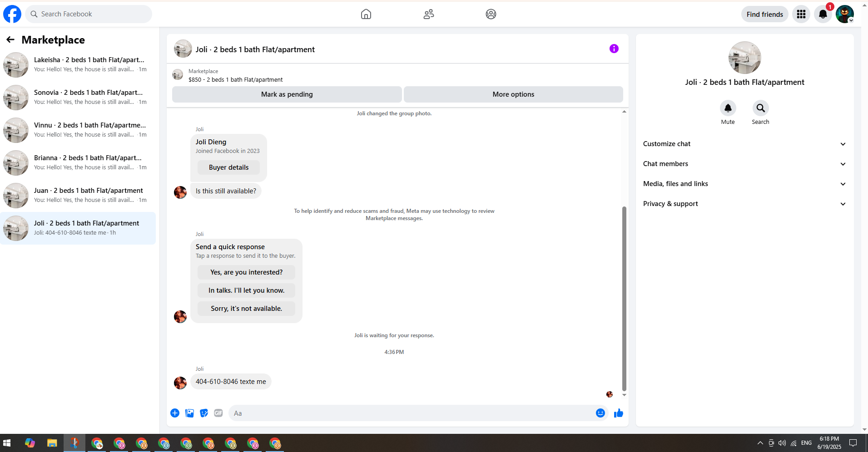This screenshot has width=868, height=452.
Task: Send quick response "Yes, are you interested?"
Action: coord(246,272)
